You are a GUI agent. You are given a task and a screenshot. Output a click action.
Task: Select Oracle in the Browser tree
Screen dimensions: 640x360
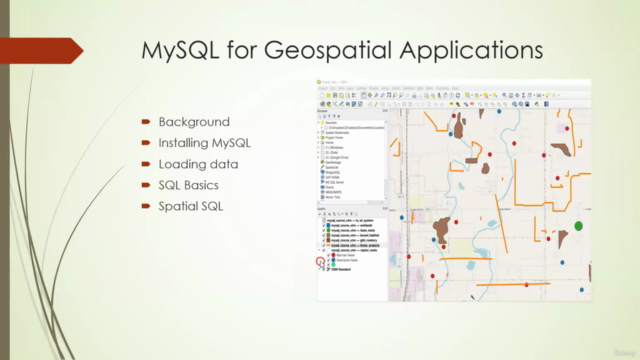[330, 187]
